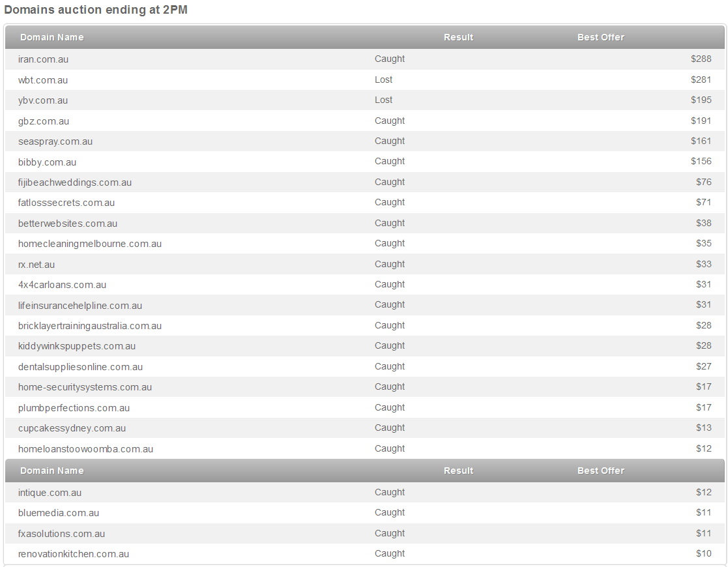The height and width of the screenshot is (567, 728).
Task: Click fijibeachweddings.com.au domain name
Action: [x=75, y=182]
